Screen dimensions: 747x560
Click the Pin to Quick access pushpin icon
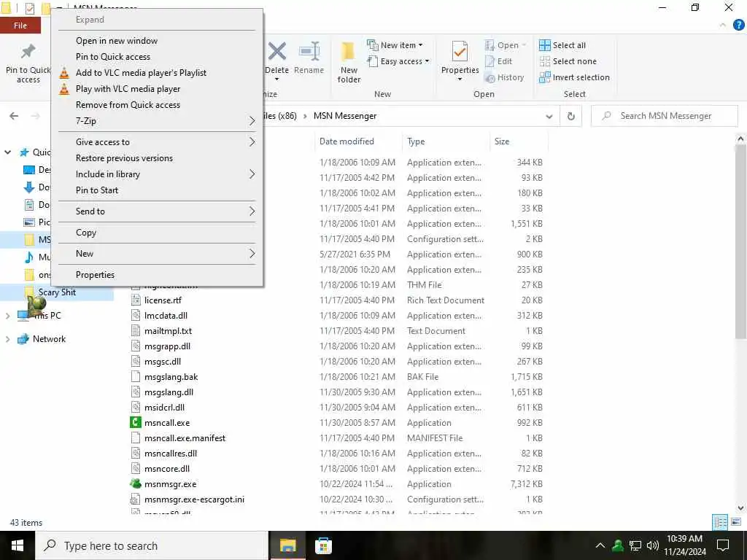pos(28,51)
